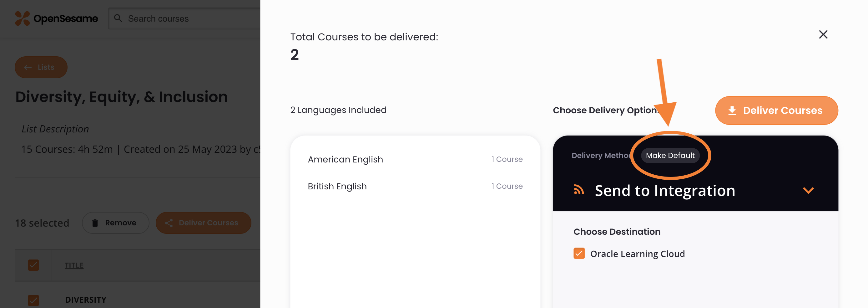
Task: Select the British English language row
Action: click(x=415, y=186)
